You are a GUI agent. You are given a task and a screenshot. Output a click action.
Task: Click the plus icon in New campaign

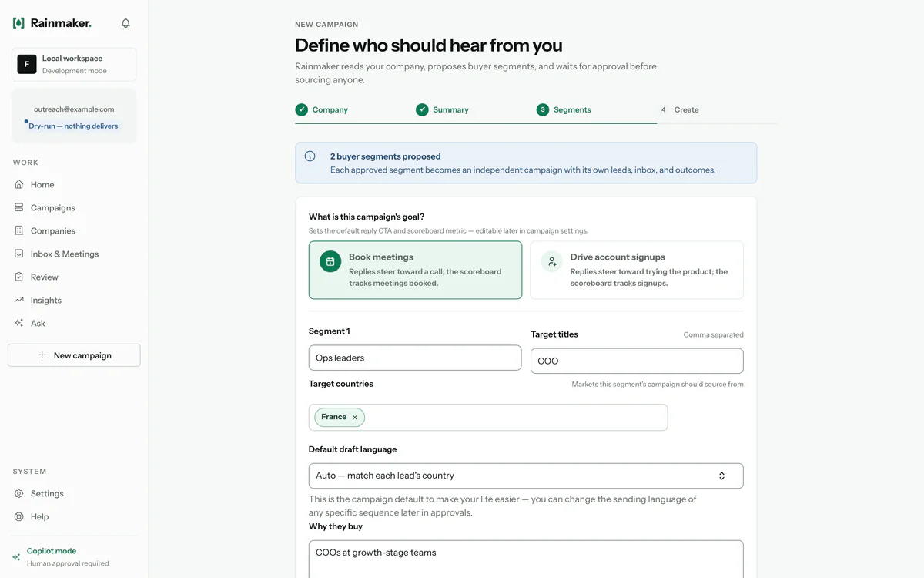[x=42, y=355]
